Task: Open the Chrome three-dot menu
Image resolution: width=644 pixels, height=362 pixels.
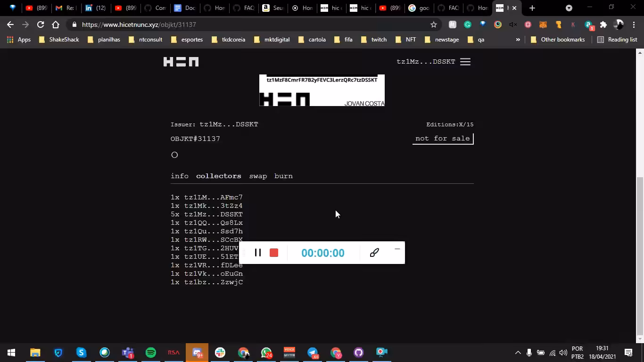Action: click(x=634, y=25)
